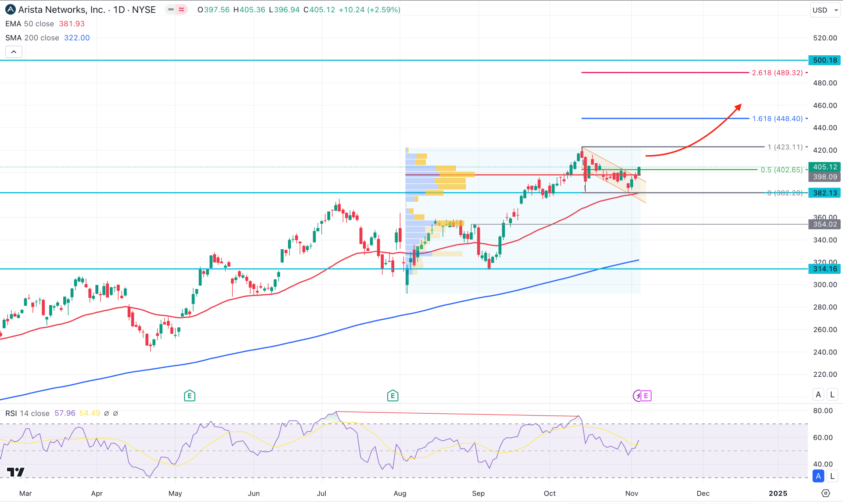Select the RSI 14 close legend
Screen dimensions: 843x504
(x=27, y=413)
